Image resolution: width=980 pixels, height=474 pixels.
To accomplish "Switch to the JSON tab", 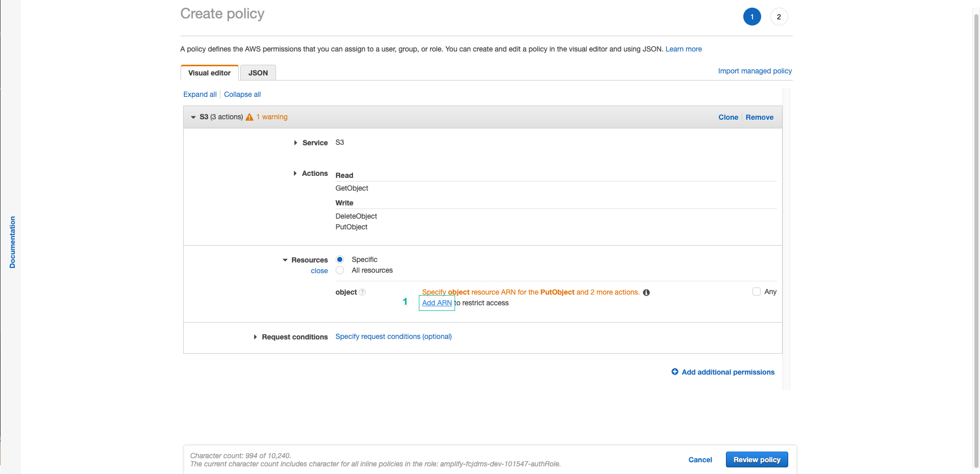I will coord(258,73).
